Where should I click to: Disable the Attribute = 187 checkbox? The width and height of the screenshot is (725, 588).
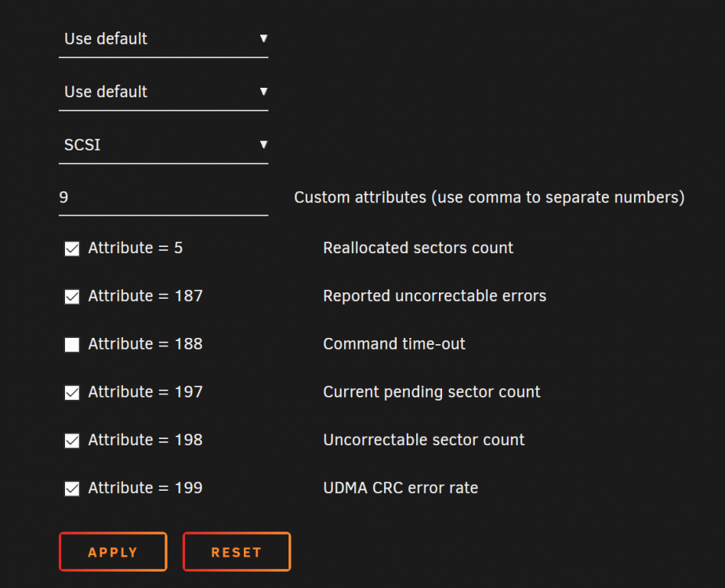(x=71, y=296)
